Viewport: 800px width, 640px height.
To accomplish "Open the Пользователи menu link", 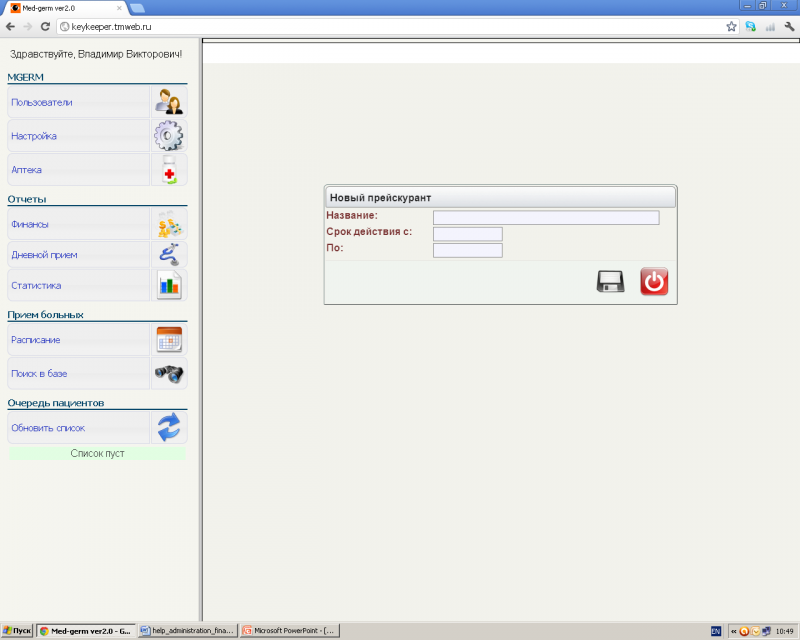I will 42,102.
